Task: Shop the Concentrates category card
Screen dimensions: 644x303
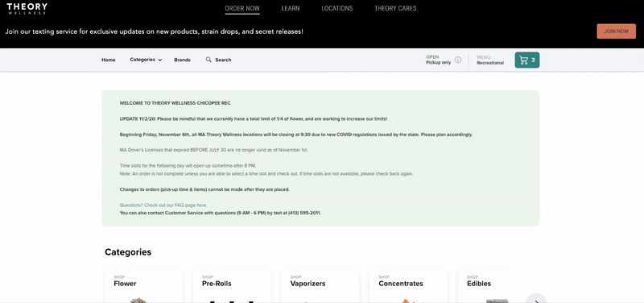Action: click(x=409, y=286)
